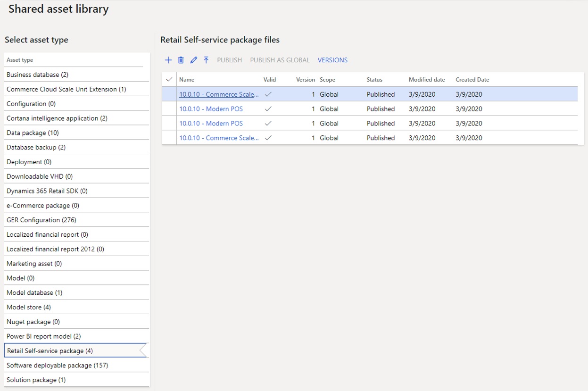This screenshot has height=391, width=588.
Task: Check the row for the last Commerce Scale package
Action: click(x=169, y=138)
